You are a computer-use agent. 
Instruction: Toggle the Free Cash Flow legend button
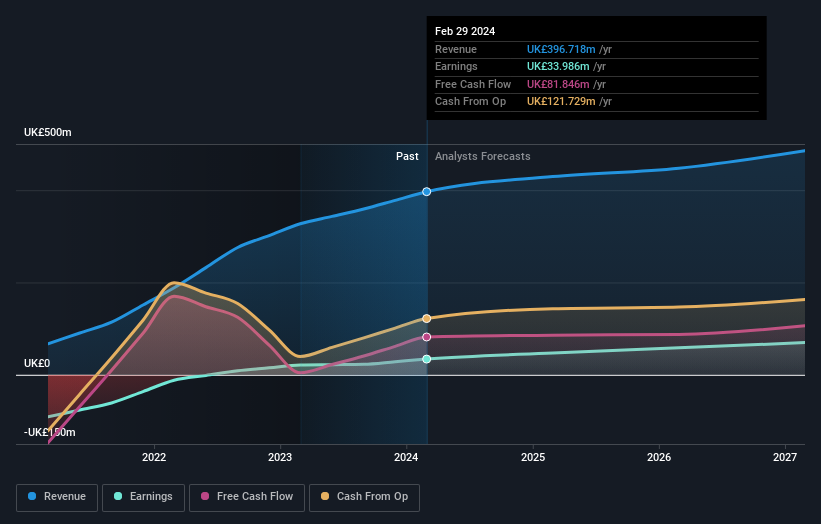[247, 497]
